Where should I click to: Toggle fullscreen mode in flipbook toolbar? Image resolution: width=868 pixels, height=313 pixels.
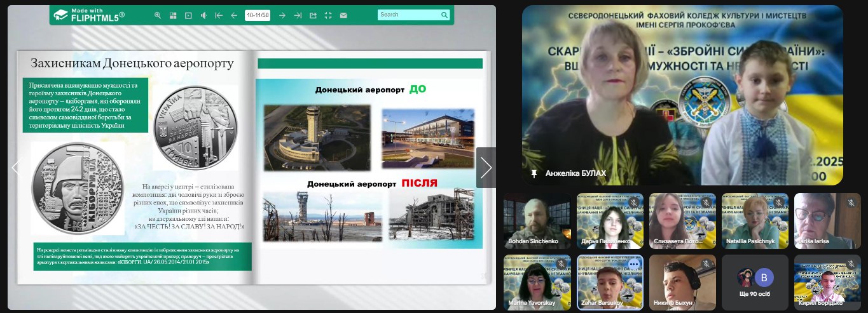click(328, 15)
